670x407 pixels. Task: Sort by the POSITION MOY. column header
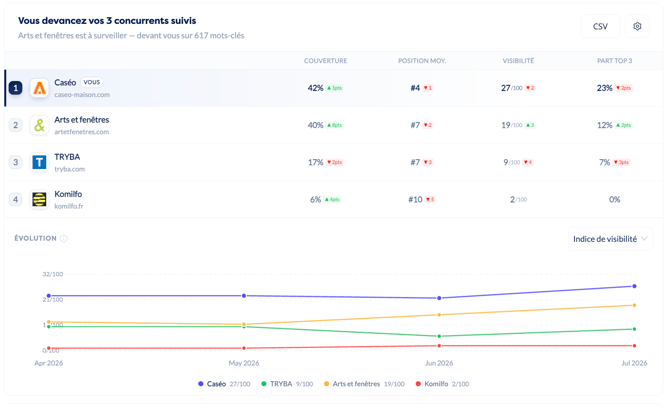click(x=422, y=61)
